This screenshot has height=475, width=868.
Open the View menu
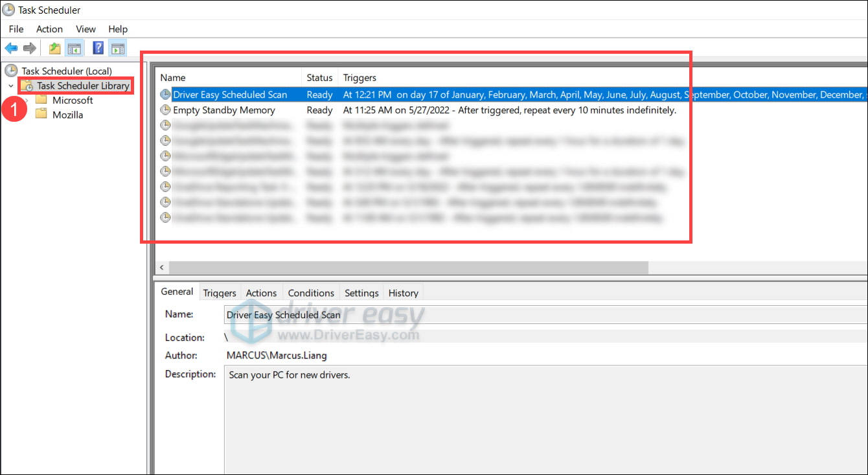(86, 29)
